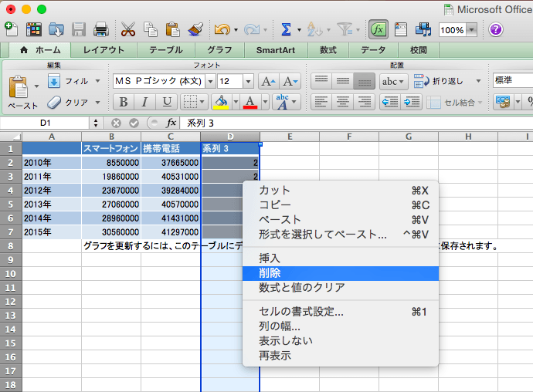The image size is (533, 392).
Task: Increase indent in alignment group
Action: [411, 102]
